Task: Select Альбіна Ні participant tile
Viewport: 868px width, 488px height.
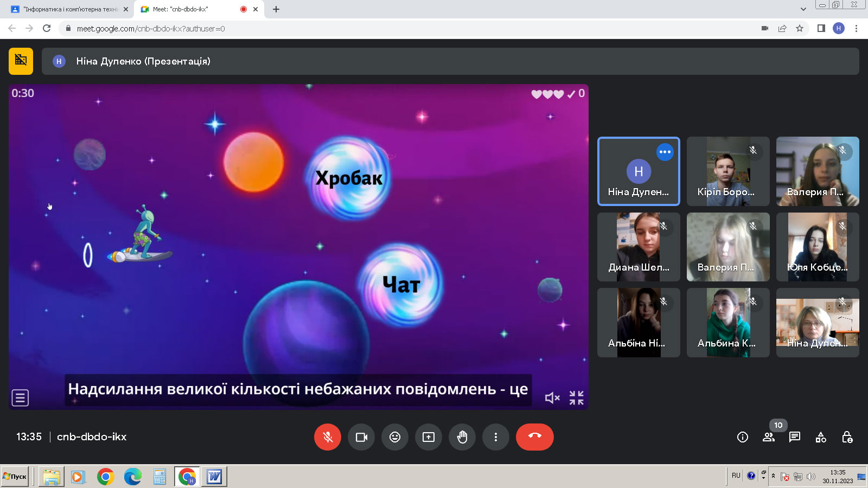Action: tap(639, 323)
